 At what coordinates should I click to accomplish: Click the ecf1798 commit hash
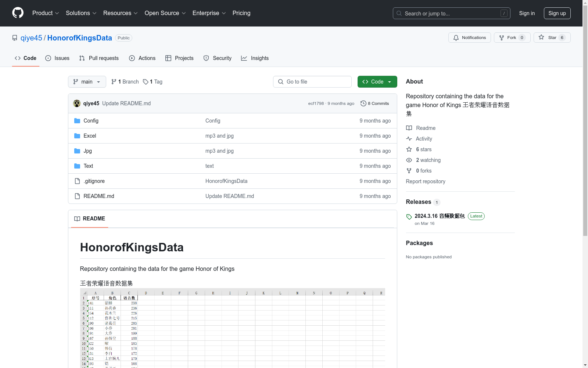pyautogui.click(x=316, y=103)
